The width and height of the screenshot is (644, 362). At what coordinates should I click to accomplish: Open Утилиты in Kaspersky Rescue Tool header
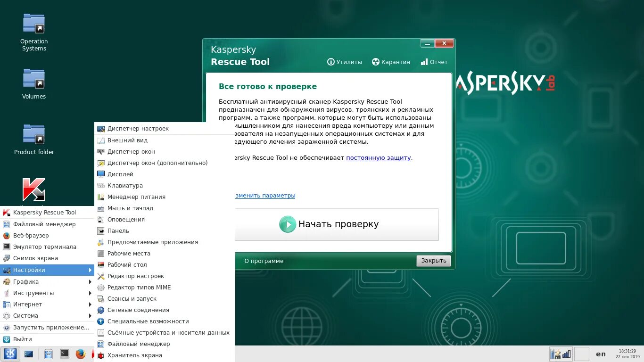pyautogui.click(x=345, y=62)
